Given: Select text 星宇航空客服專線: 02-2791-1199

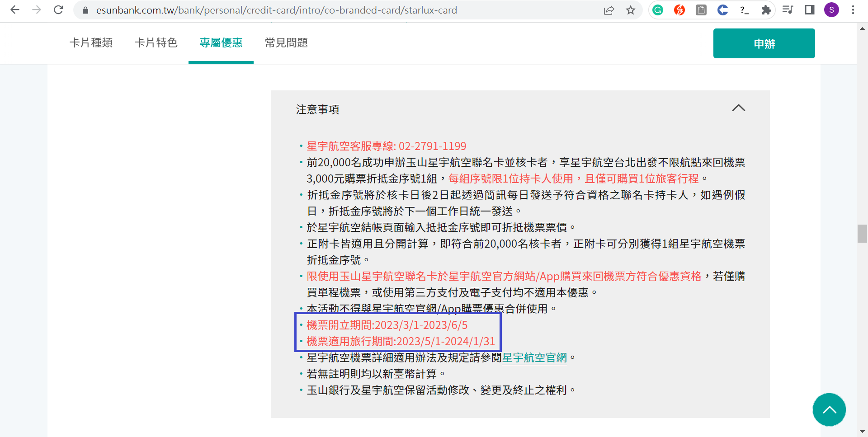Looking at the screenshot, I should [x=387, y=146].
